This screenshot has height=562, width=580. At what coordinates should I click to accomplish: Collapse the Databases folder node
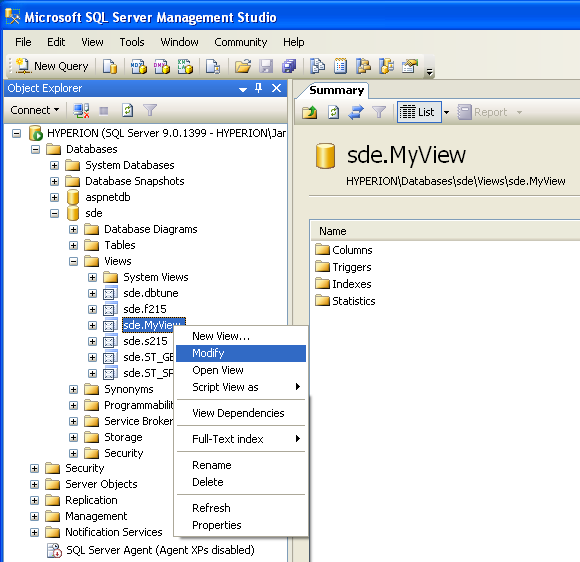pyautogui.click(x=36, y=149)
